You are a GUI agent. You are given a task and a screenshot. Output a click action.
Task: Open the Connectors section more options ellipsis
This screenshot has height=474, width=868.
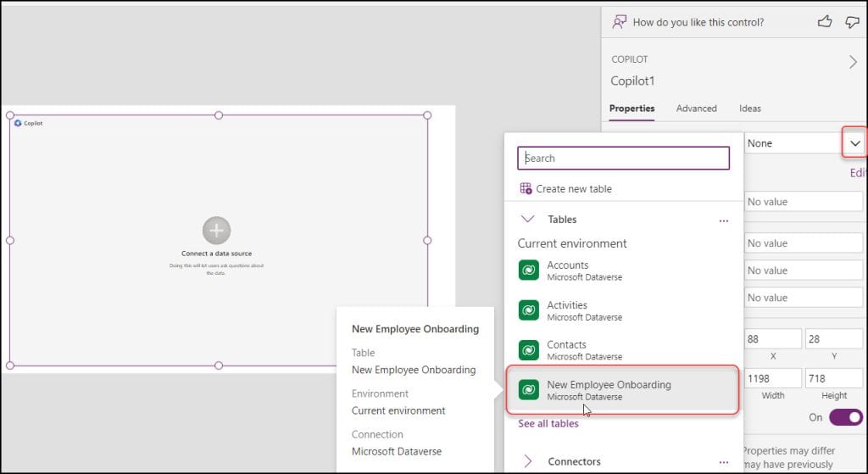click(724, 462)
